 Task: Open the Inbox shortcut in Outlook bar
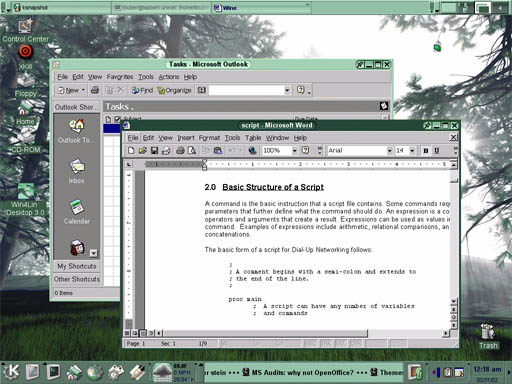[76, 166]
